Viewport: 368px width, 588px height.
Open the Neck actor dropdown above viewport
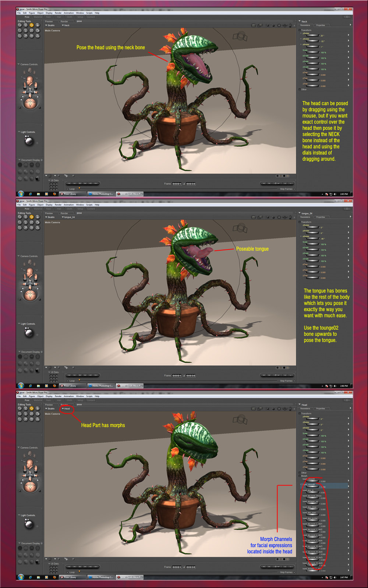[66, 25]
